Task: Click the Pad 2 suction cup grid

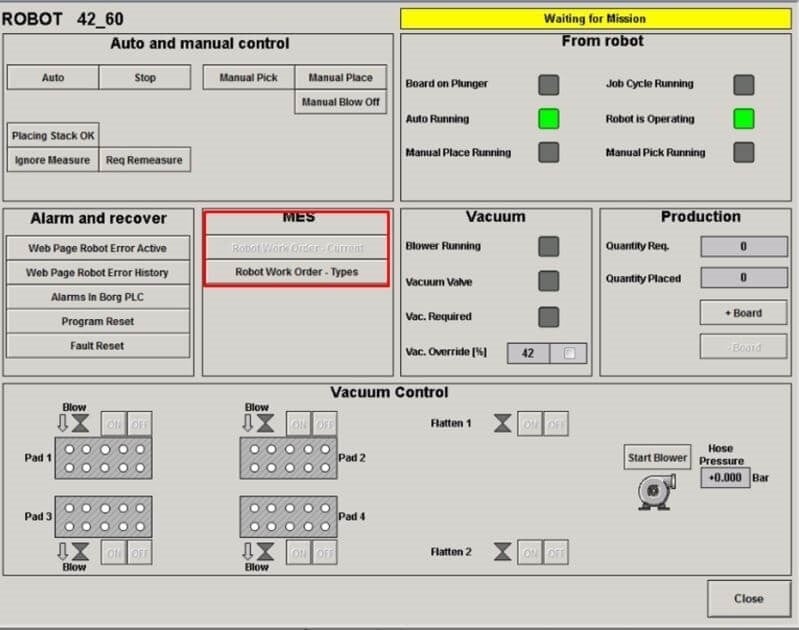Action: 288,458
